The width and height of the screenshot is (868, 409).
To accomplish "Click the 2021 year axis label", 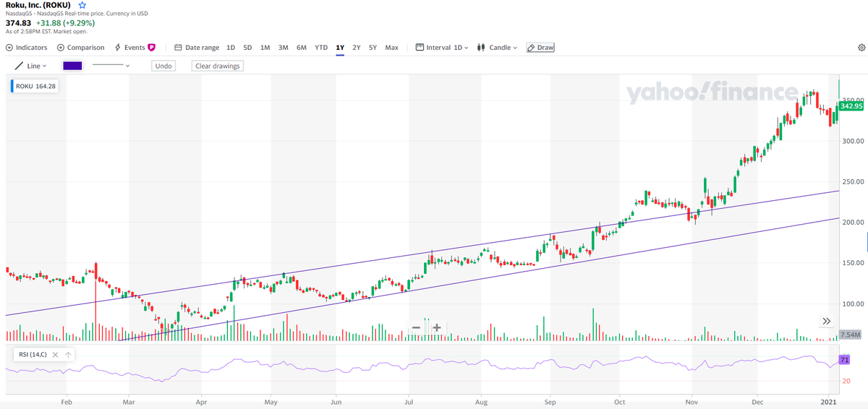I will 828,400.
